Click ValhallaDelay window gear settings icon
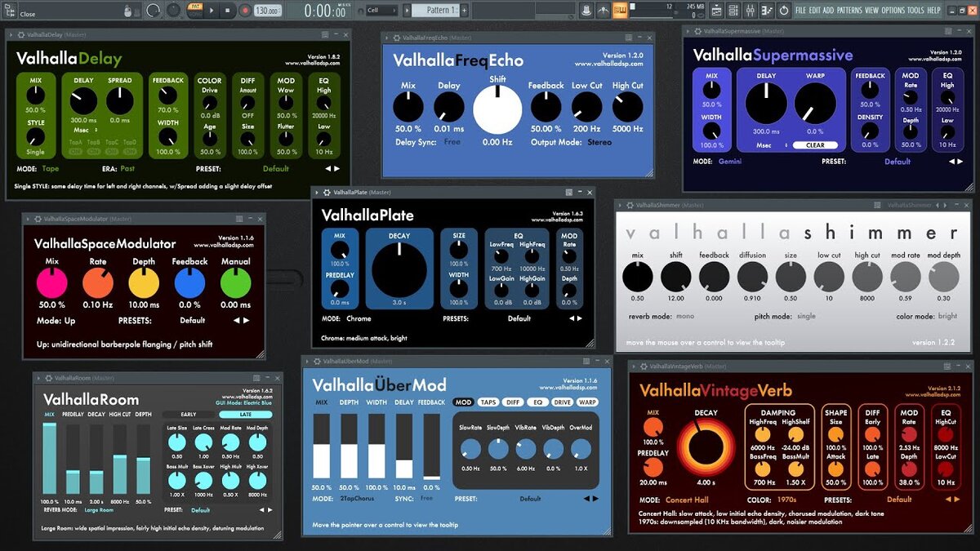Image resolution: width=980 pixels, height=551 pixels. click(21, 35)
